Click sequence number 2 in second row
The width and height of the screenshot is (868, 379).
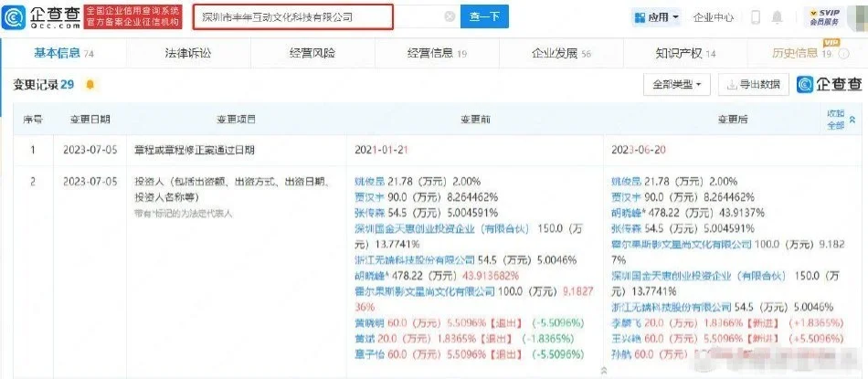tap(33, 181)
